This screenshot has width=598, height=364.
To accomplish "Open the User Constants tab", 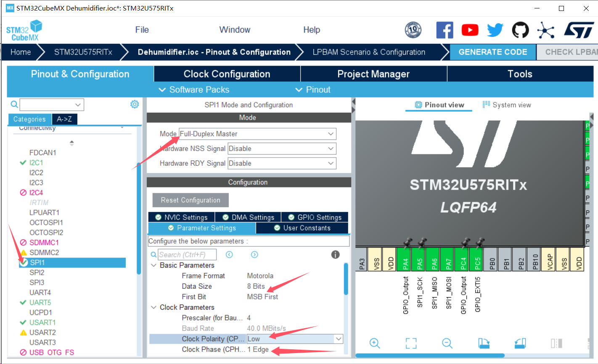I will [x=302, y=228].
